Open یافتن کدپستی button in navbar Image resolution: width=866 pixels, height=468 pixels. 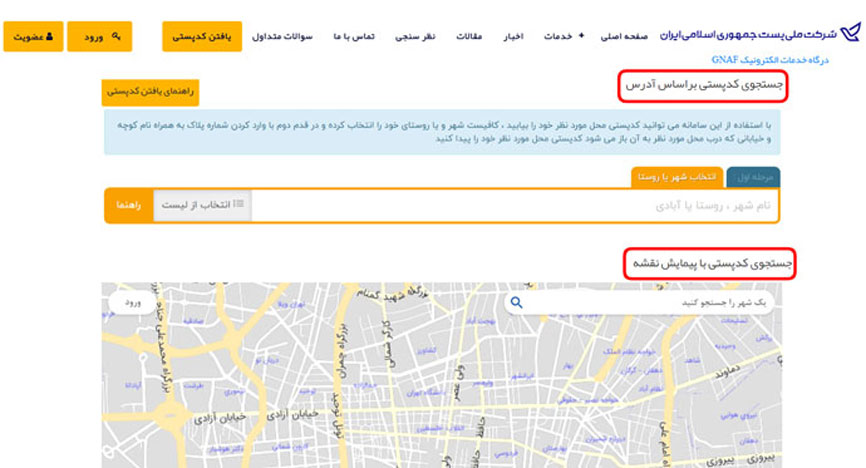202,36
